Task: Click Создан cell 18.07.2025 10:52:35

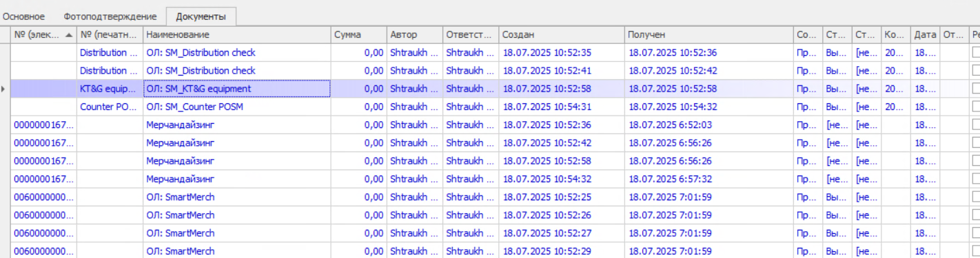Action: coord(562,52)
